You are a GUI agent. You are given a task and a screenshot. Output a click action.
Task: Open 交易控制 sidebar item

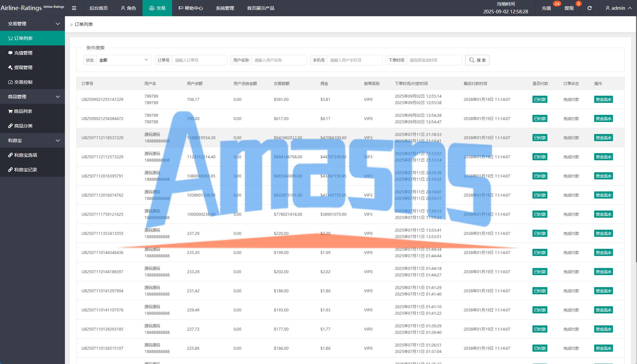tap(23, 82)
